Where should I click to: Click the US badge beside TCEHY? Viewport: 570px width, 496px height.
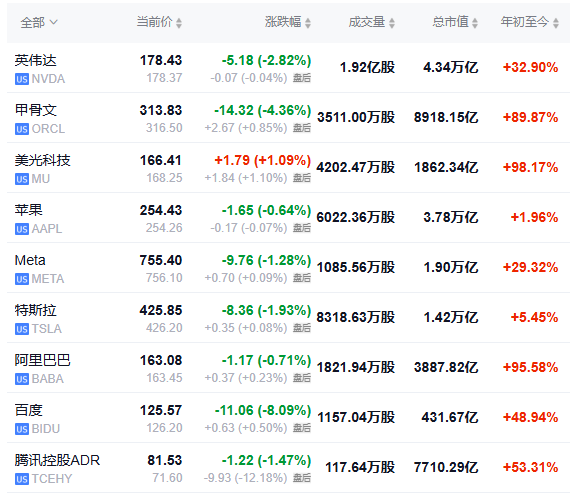click(22, 479)
